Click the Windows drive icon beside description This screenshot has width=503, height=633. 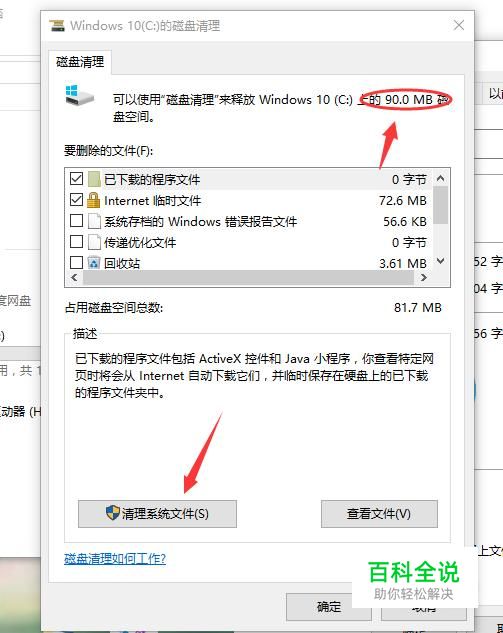pos(79,95)
